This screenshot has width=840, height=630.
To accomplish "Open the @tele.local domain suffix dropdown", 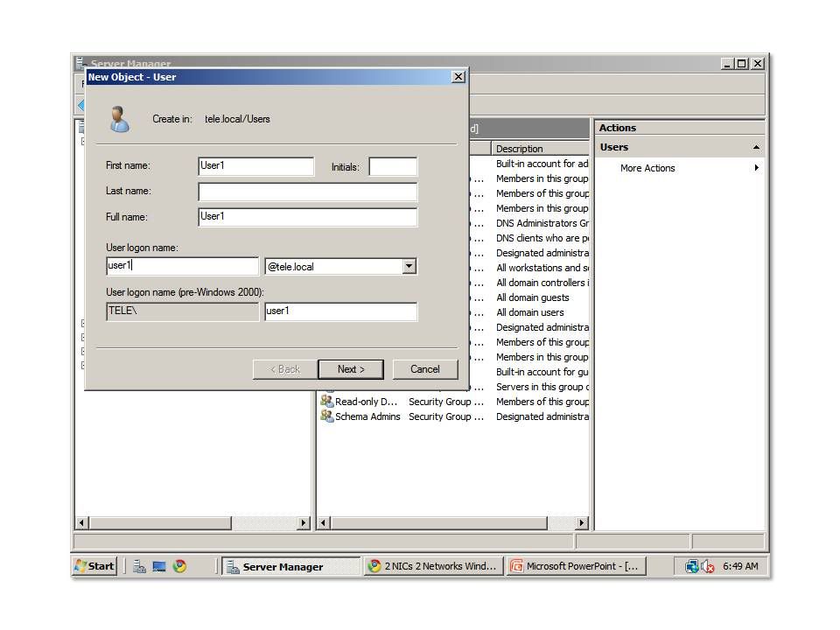I will 409,266.
